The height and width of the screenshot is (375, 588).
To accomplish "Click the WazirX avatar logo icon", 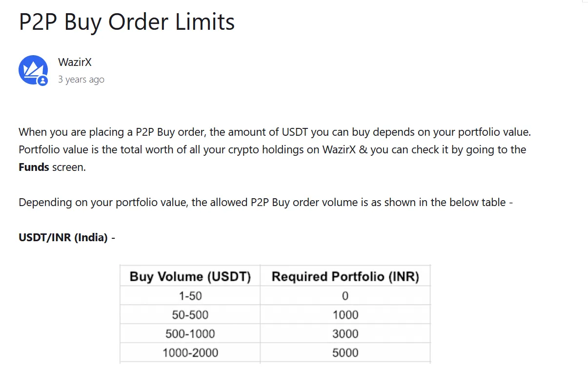I will tap(33, 70).
